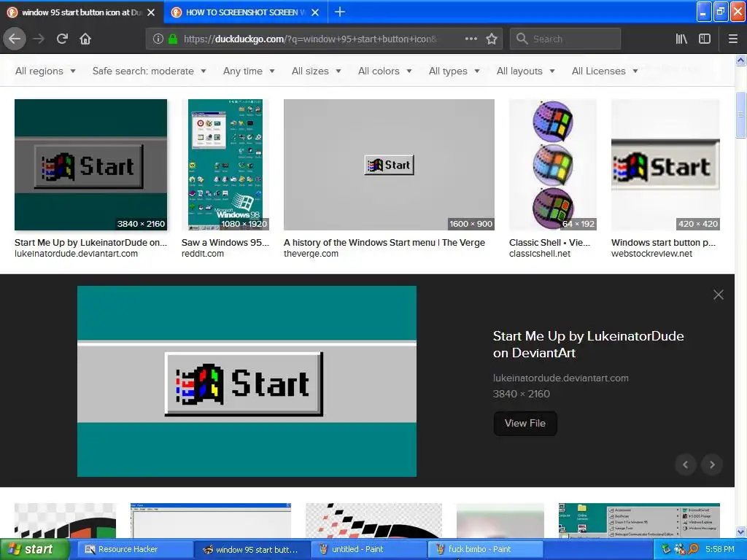Expand the All layouts dropdown
The width and height of the screenshot is (747, 560).
[525, 71]
